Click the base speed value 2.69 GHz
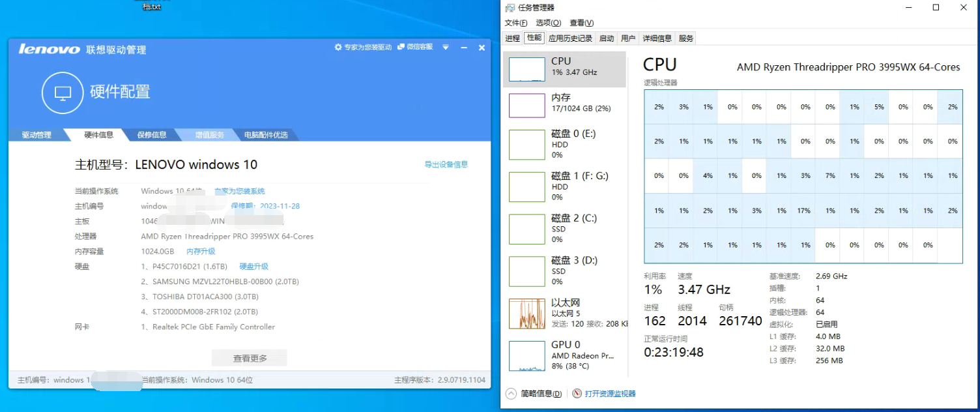 [831, 276]
